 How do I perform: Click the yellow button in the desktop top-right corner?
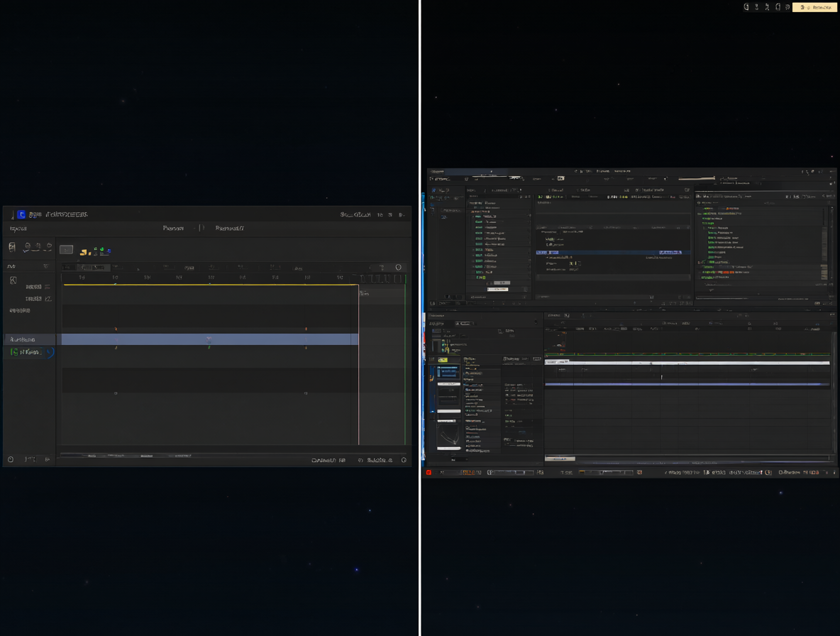tap(814, 7)
